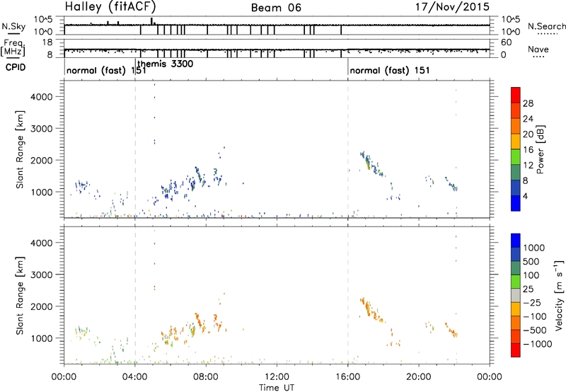Image resolution: width=566 pixels, height=392 pixels.
Task: Click the orange velocity echo cluster near 17:00 UT
Action: pos(372,310)
